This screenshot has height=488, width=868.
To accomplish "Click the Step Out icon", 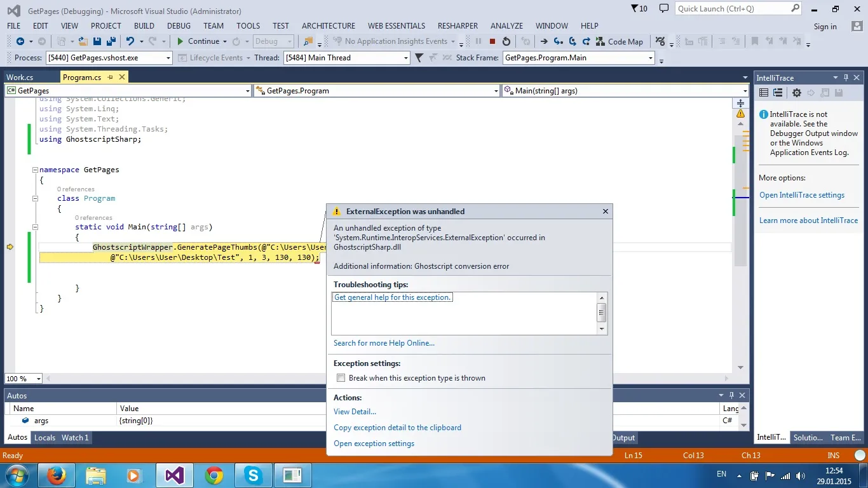I will coord(586,41).
